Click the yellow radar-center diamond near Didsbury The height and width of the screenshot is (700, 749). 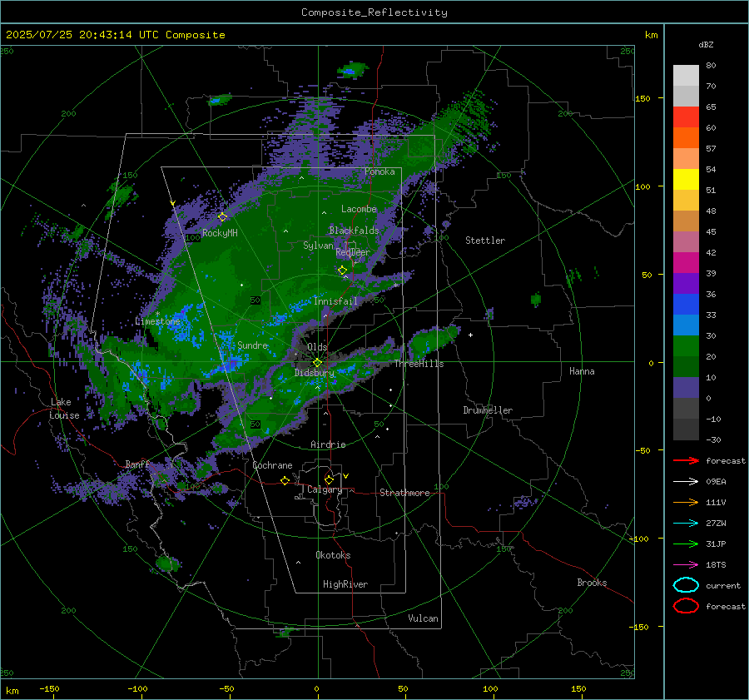pos(317,363)
